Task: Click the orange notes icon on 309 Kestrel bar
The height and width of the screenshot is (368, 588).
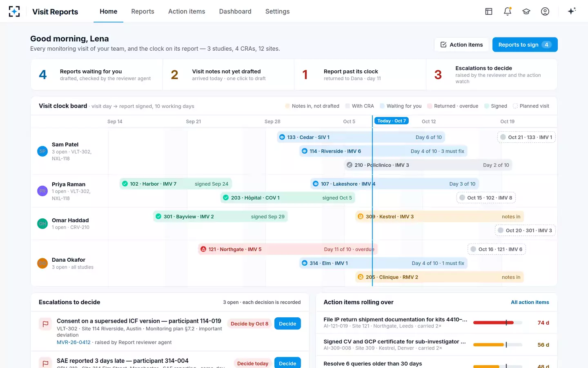Action: (361, 217)
